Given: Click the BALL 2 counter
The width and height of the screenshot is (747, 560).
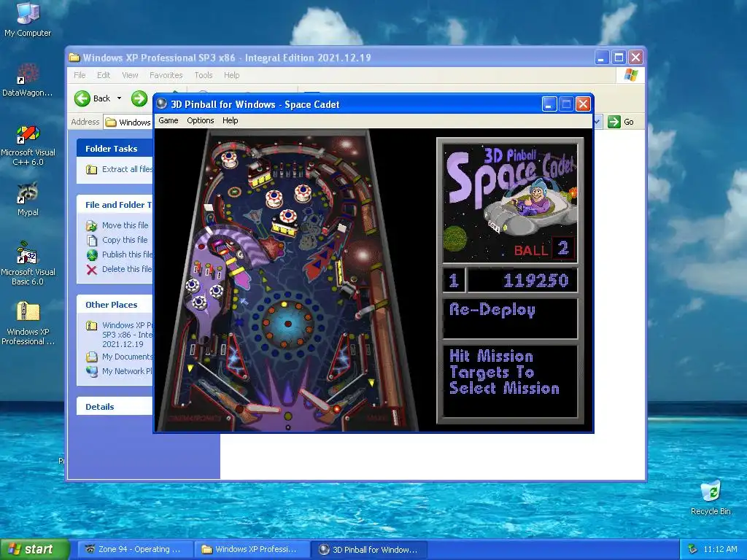Looking at the screenshot, I should [x=544, y=249].
